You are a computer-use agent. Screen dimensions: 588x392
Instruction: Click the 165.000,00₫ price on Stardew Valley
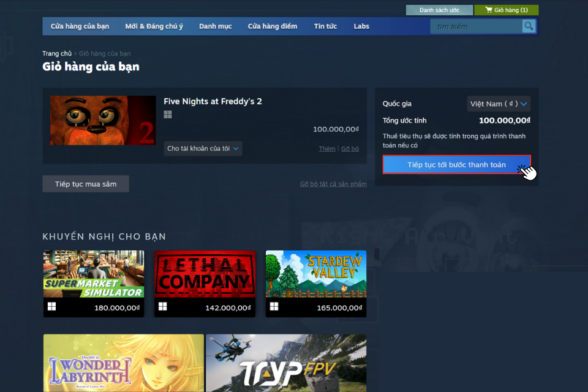coord(339,308)
